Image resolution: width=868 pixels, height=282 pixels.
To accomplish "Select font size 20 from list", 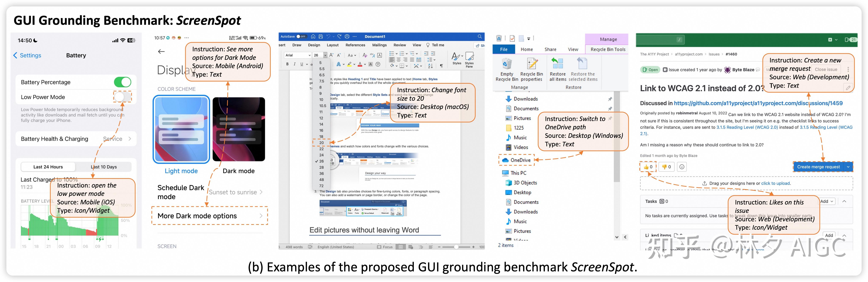I will [x=321, y=143].
